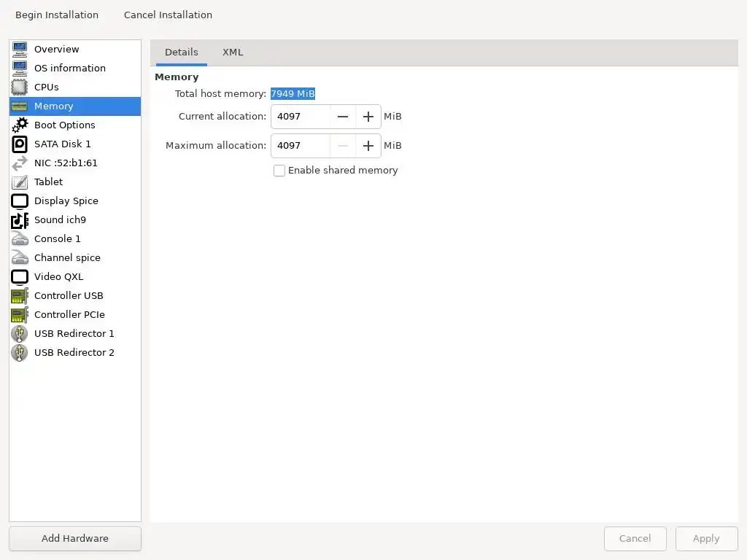Click the NIC :52:b1:61 network arrows icon
The width and height of the screenshot is (747, 560).
(20, 163)
